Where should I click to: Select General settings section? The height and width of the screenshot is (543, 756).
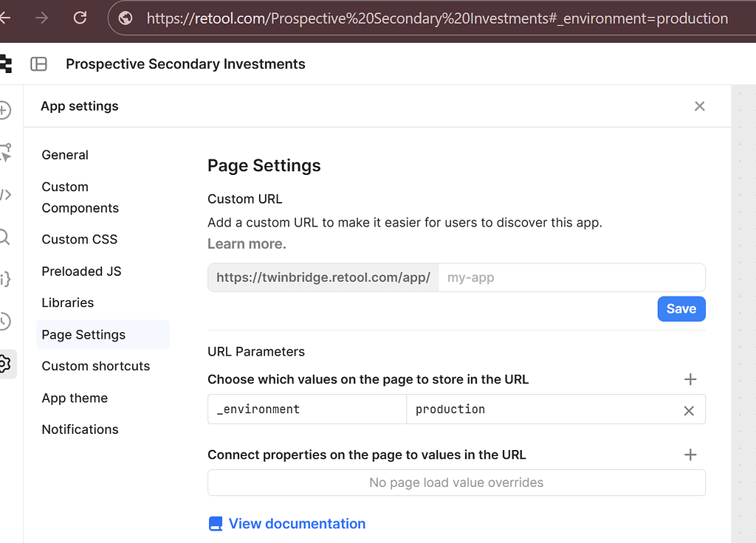pyautogui.click(x=65, y=155)
